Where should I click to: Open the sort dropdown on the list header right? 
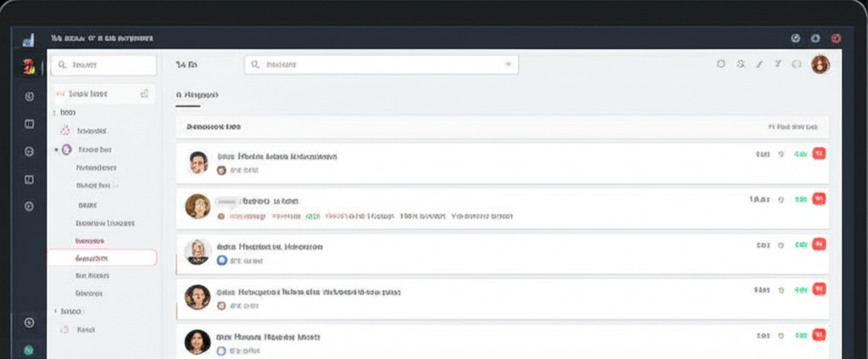click(792, 126)
